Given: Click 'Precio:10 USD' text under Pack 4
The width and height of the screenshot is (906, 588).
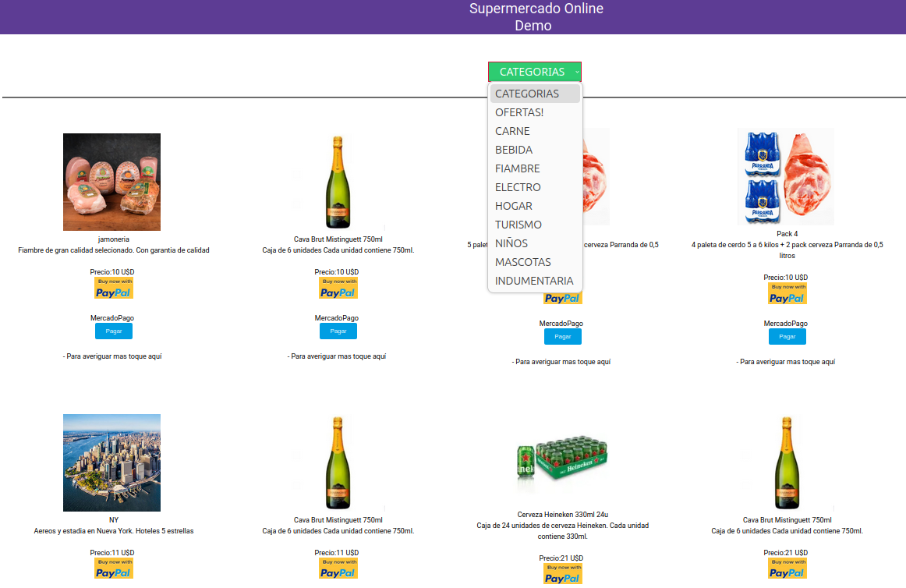Looking at the screenshot, I should point(786,278).
